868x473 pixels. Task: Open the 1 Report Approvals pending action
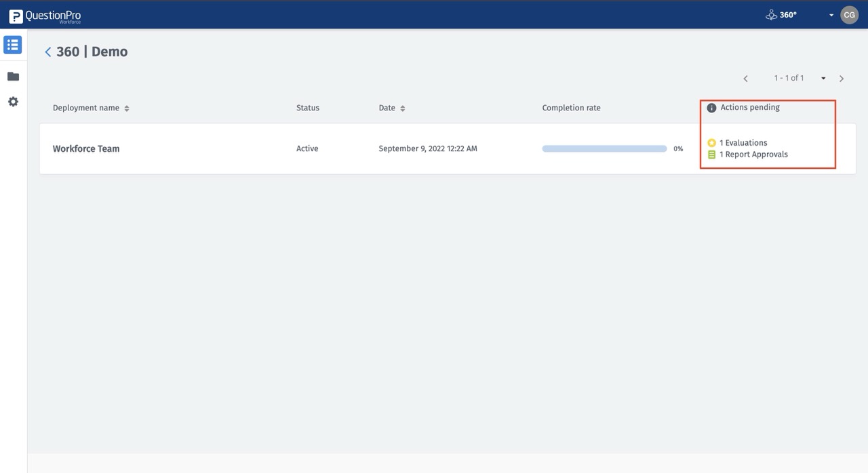[754, 154]
